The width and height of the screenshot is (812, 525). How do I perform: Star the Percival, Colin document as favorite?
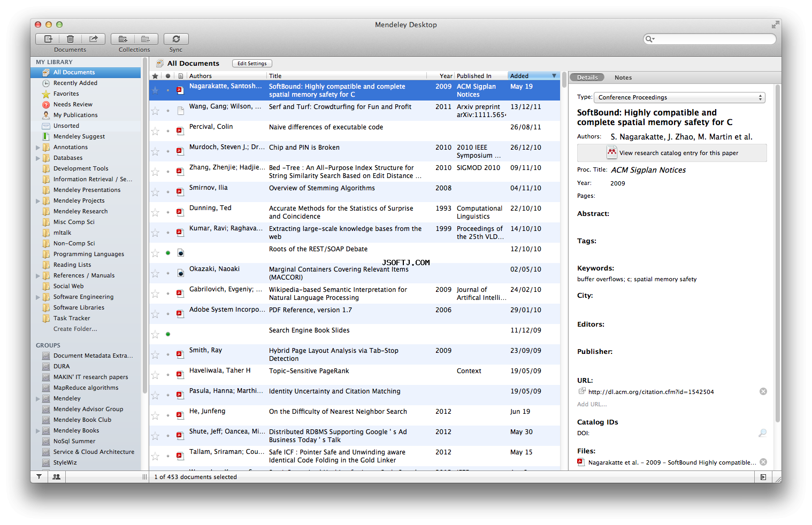coord(155,131)
